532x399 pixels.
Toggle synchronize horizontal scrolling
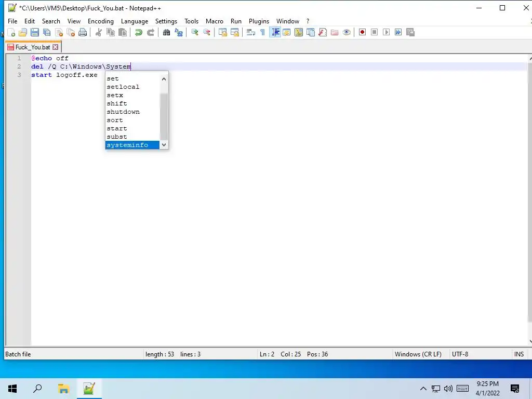click(x=234, y=32)
